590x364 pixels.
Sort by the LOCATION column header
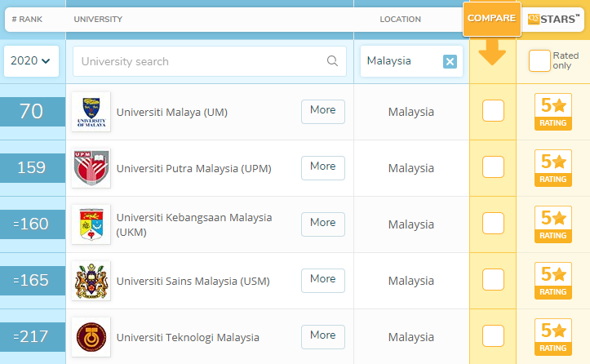tap(401, 20)
